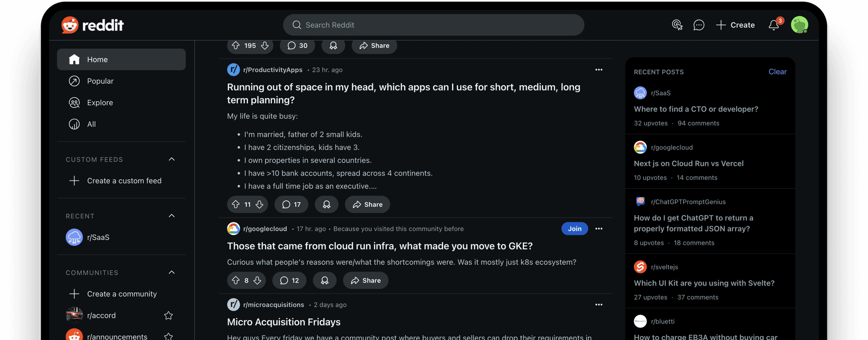Image resolution: width=868 pixels, height=340 pixels.
Task: Click your profile avatar
Action: tap(800, 25)
